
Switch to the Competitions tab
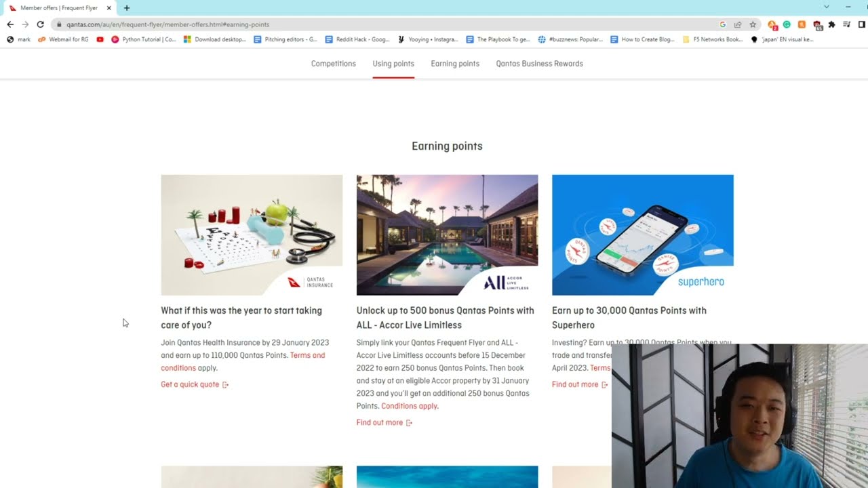click(x=333, y=64)
